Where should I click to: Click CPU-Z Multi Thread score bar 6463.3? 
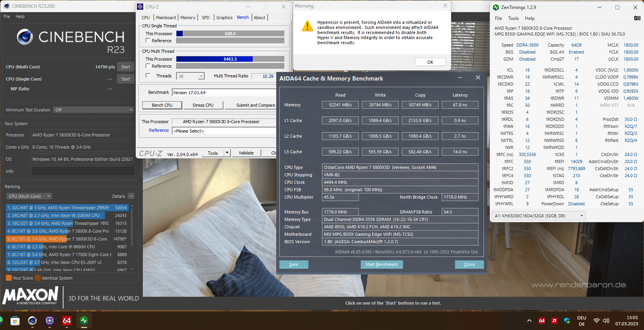tap(230, 59)
